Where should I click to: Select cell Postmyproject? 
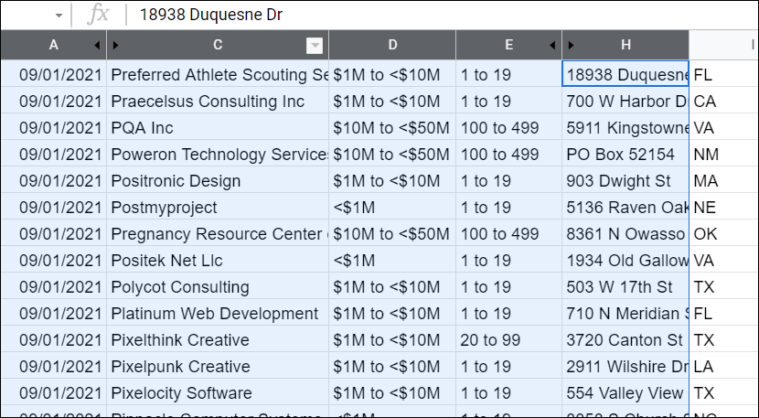[217, 207]
